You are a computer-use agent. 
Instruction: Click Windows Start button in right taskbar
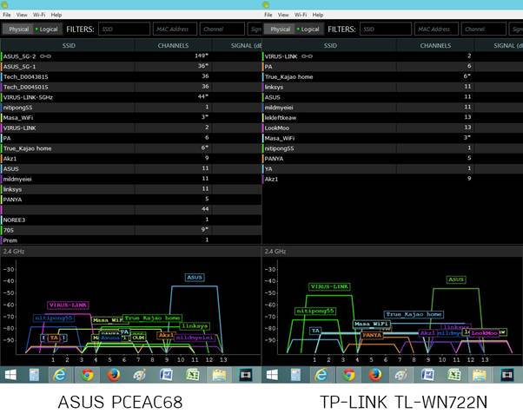[272, 375]
